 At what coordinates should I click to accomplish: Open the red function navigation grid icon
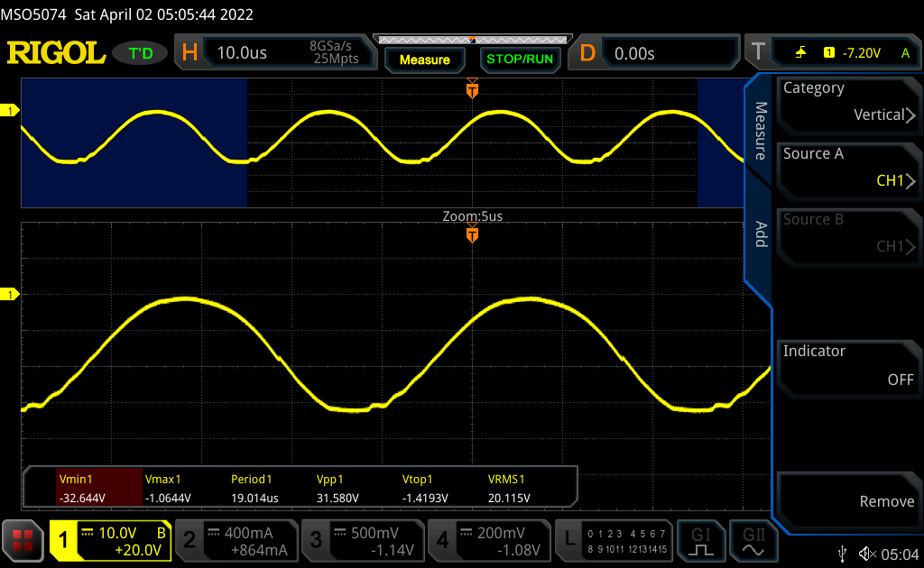[x=23, y=540]
